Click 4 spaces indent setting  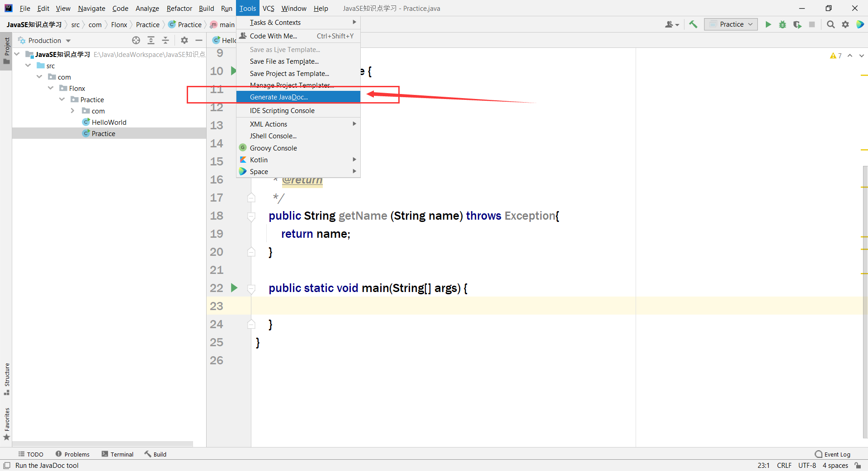pos(835,466)
